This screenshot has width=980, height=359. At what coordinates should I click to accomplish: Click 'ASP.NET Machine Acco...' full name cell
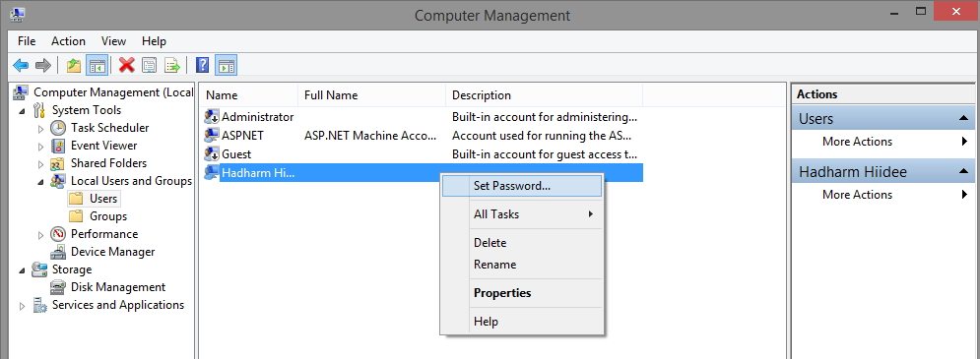point(370,136)
